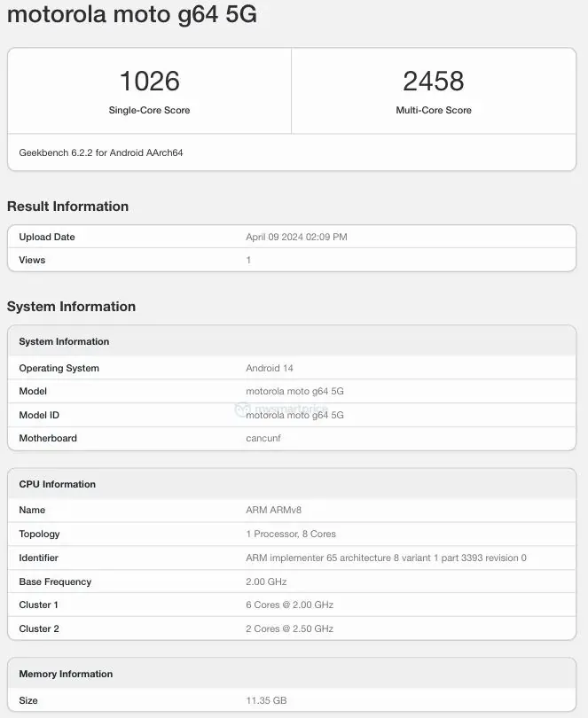Click the Single-Core Score label

tap(149, 111)
